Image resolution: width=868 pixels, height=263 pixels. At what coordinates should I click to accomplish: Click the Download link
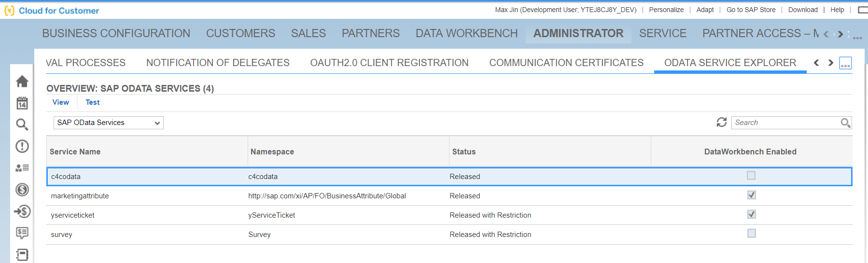(x=803, y=10)
